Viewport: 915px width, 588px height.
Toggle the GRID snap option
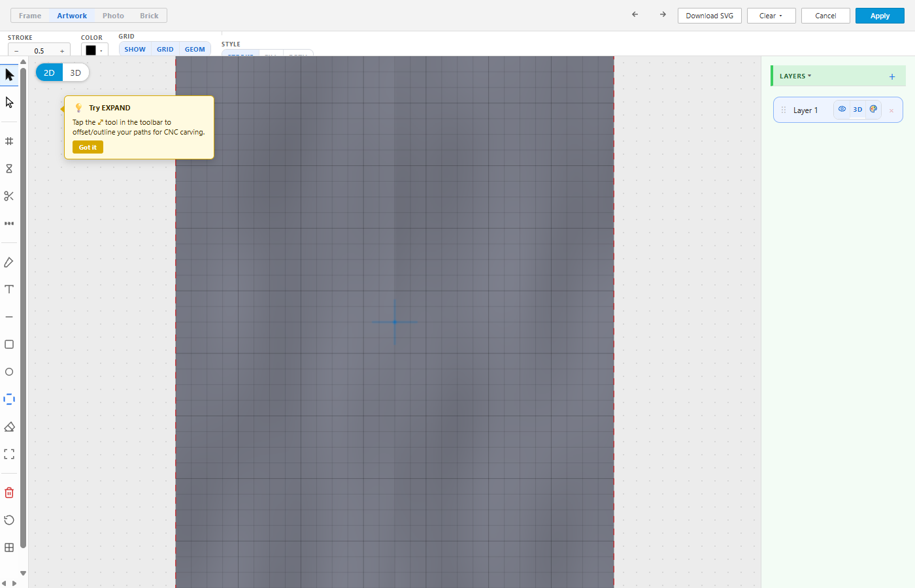pos(165,49)
